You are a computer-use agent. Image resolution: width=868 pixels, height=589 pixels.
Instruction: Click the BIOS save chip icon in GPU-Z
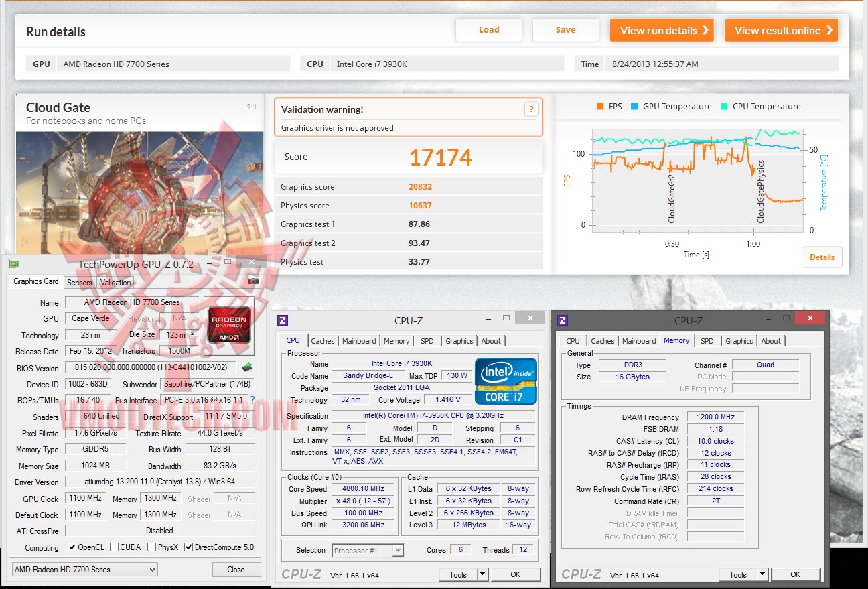(x=247, y=367)
